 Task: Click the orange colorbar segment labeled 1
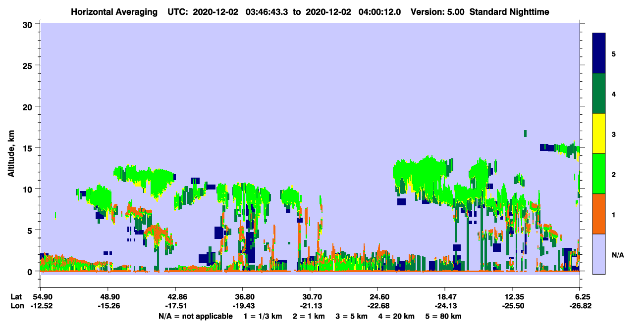pos(599,214)
